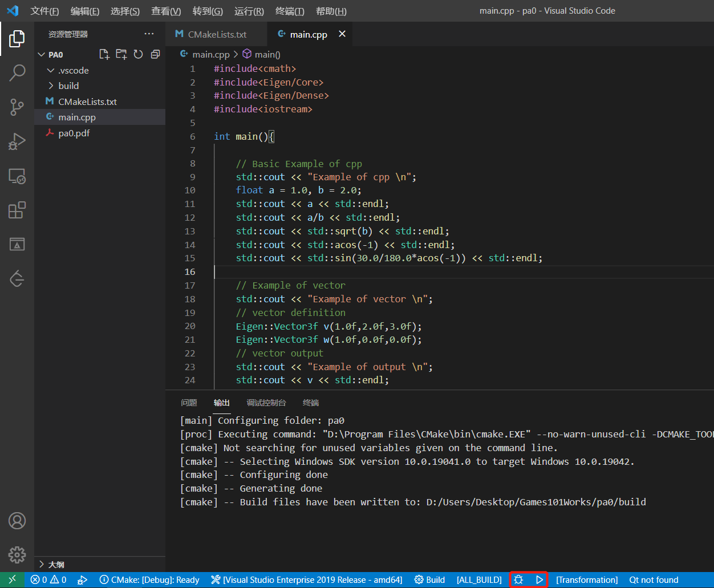Screen dimensions: 714x588
Task: Open pa0.pdf in the file tree
Action: (x=100, y=133)
